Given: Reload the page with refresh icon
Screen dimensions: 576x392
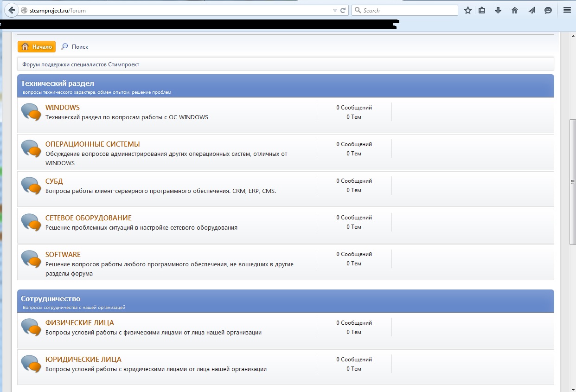Looking at the screenshot, I should click(343, 10).
